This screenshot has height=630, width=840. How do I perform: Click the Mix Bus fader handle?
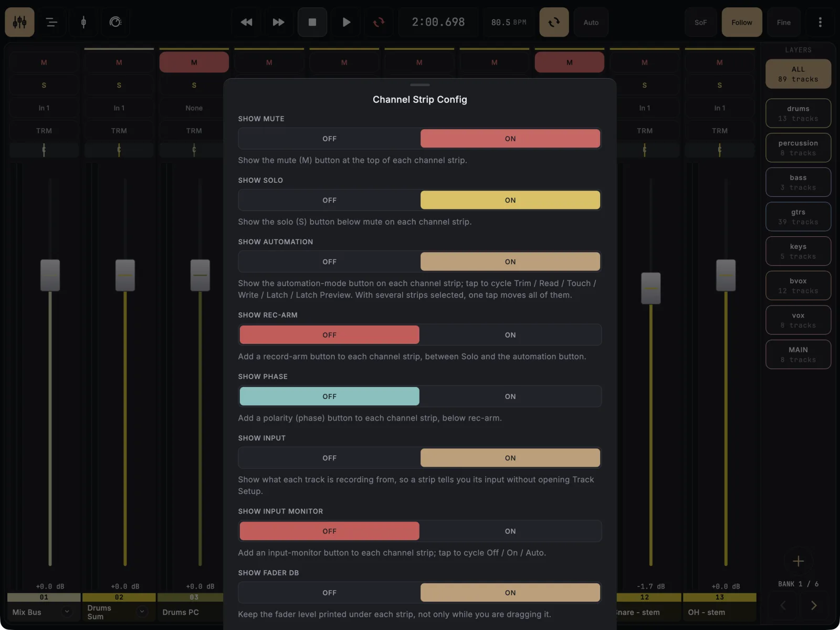click(50, 275)
